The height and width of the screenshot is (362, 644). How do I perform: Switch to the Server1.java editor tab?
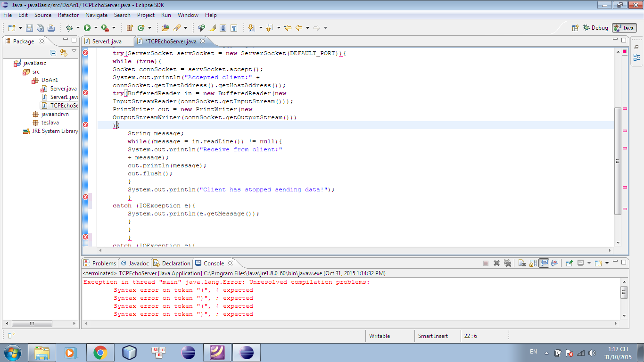(107, 41)
